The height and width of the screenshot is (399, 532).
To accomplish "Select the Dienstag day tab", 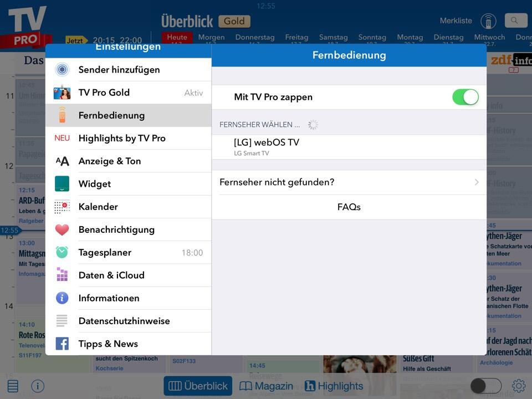I will pos(448,37).
